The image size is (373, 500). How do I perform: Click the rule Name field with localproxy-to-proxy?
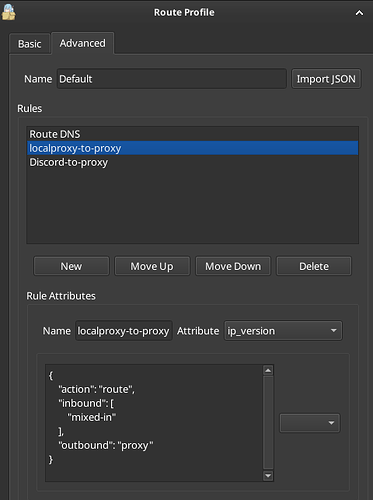(x=124, y=331)
